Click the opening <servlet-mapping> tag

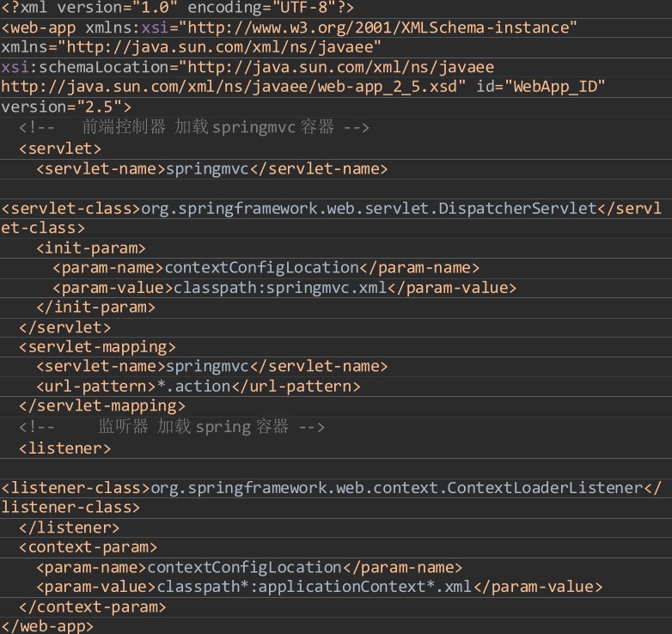pyautogui.click(x=97, y=347)
